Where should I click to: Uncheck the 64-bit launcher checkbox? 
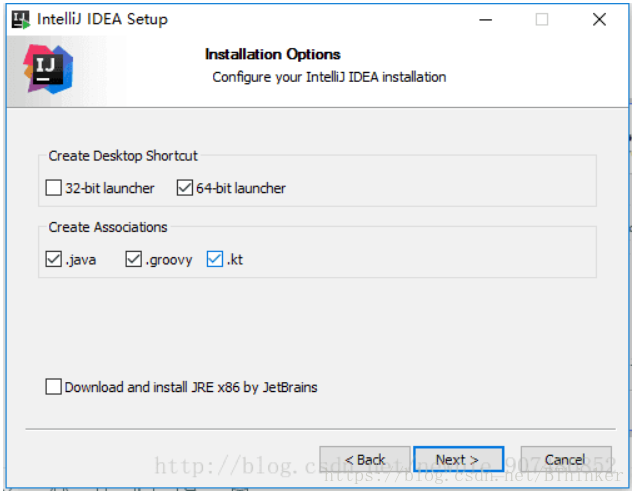pos(185,188)
